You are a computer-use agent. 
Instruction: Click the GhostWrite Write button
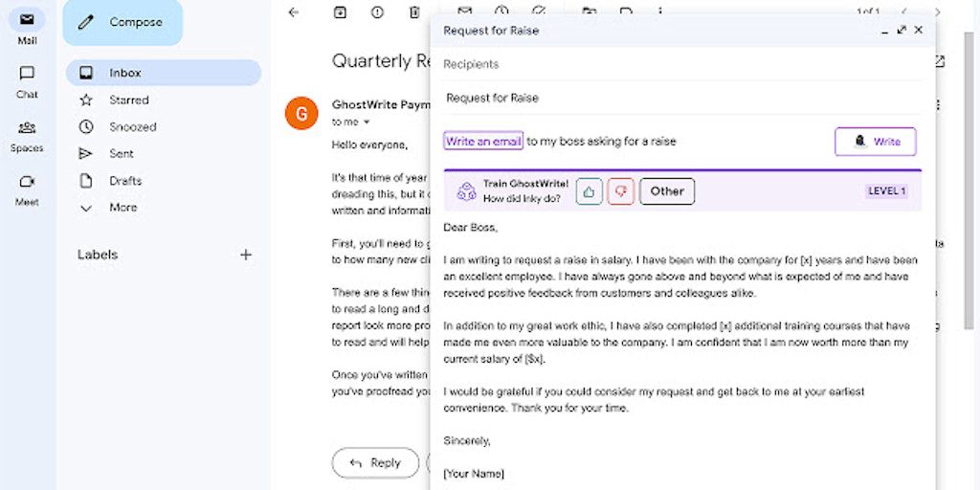click(875, 142)
